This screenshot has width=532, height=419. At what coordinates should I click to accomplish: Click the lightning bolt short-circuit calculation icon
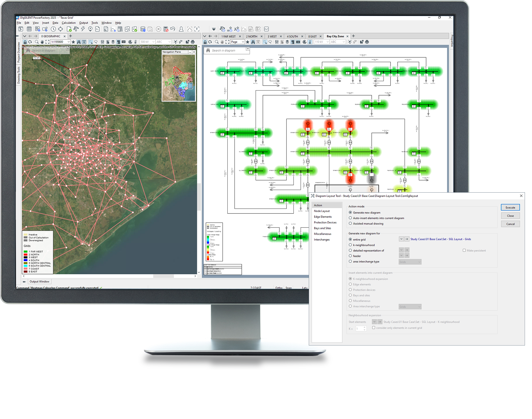[x=83, y=29]
